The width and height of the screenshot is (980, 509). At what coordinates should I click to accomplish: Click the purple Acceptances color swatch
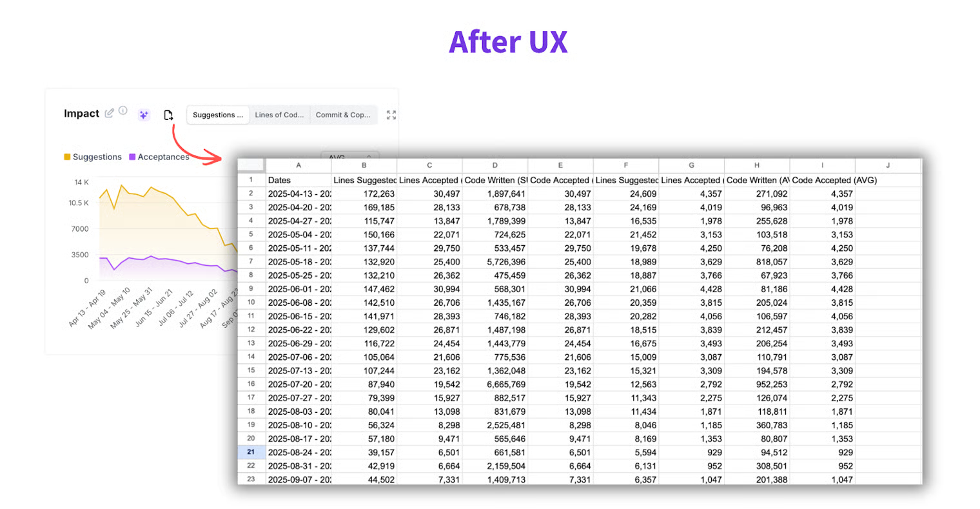tap(132, 157)
